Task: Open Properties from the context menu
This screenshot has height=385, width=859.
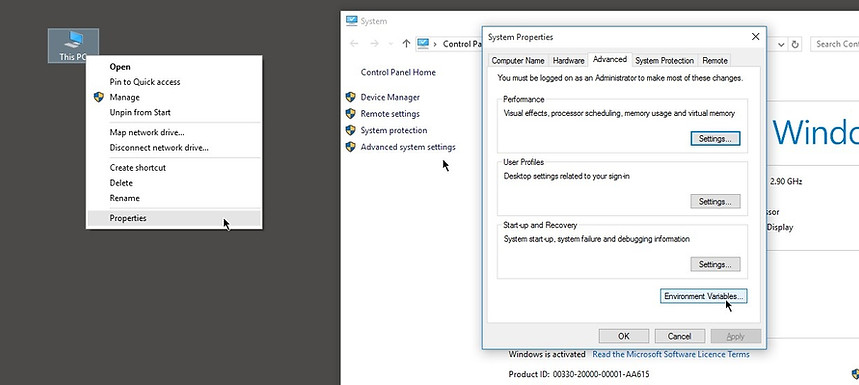Action: pos(174,218)
